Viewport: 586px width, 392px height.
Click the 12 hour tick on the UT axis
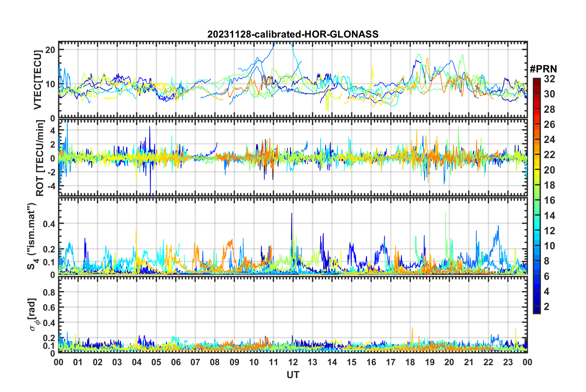[293, 362]
